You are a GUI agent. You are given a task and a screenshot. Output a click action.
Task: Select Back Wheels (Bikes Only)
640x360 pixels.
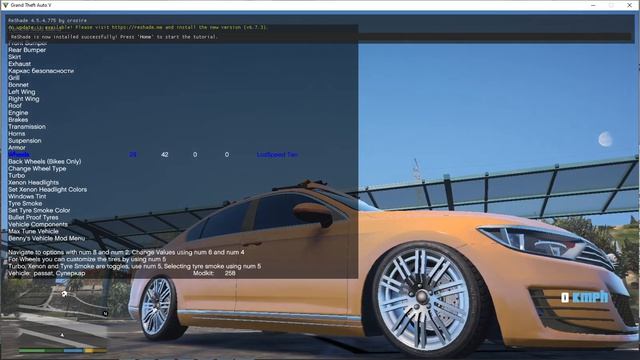[x=44, y=161]
